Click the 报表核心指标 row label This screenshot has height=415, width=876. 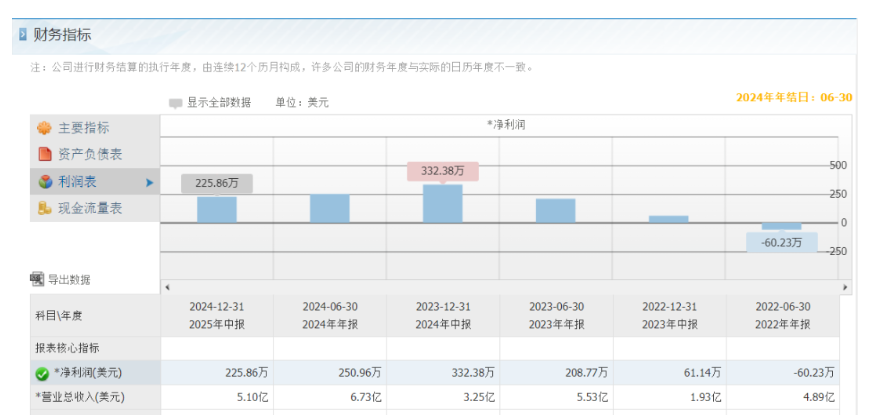(67, 348)
